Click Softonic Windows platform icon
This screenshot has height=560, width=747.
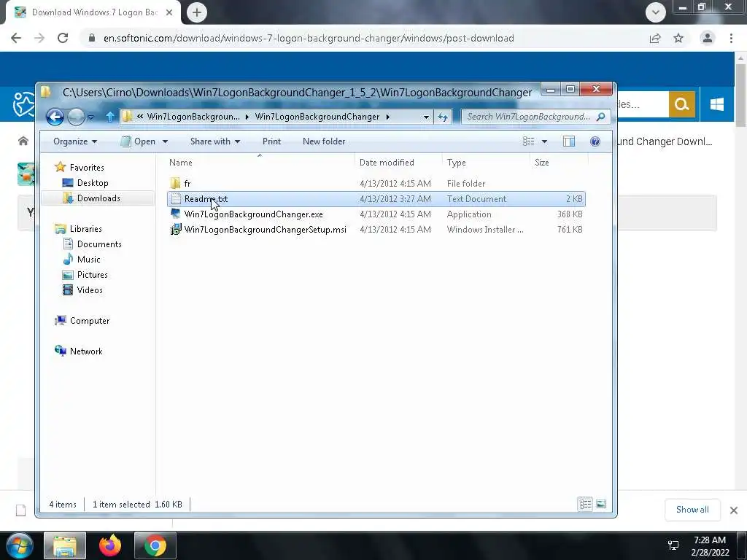(717, 104)
